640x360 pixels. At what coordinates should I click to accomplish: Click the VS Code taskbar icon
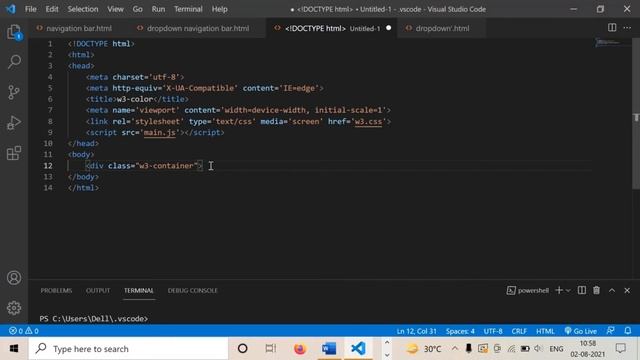[x=358, y=349]
